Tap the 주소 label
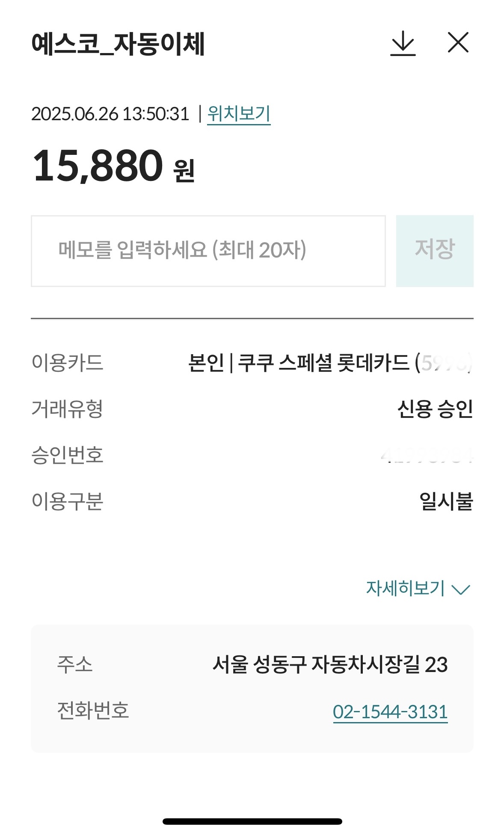Screen dimensions: 504x835 click(x=75, y=665)
